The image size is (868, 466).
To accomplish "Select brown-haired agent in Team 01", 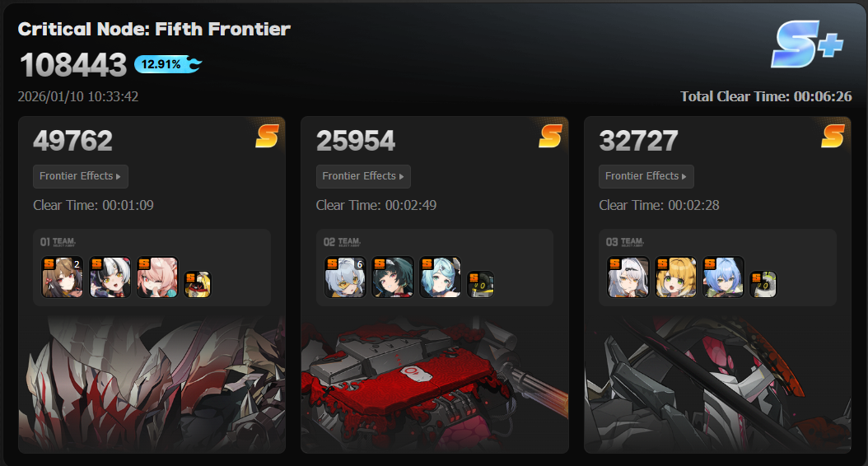I will click(x=62, y=277).
